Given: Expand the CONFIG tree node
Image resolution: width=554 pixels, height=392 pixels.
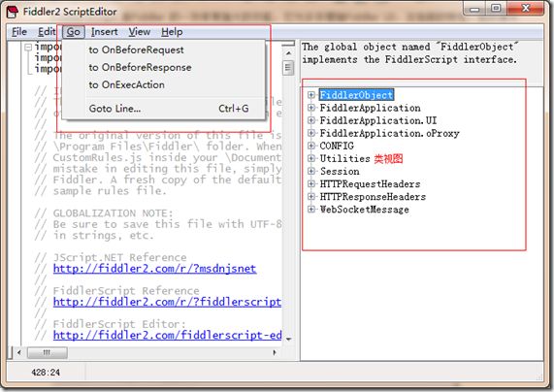Looking at the screenshot, I should point(311,146).
